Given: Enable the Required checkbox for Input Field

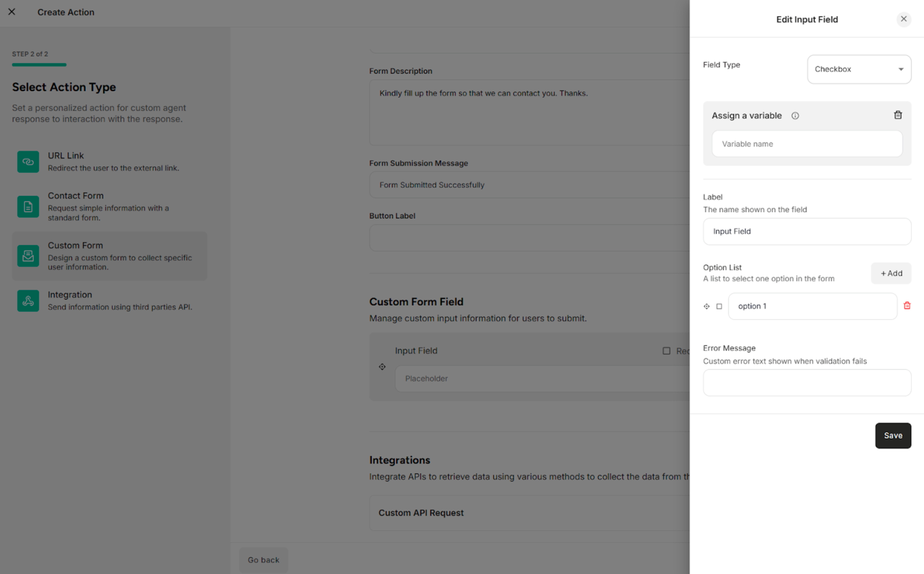Looking at the screenshot, I should (x=666, y=351).
